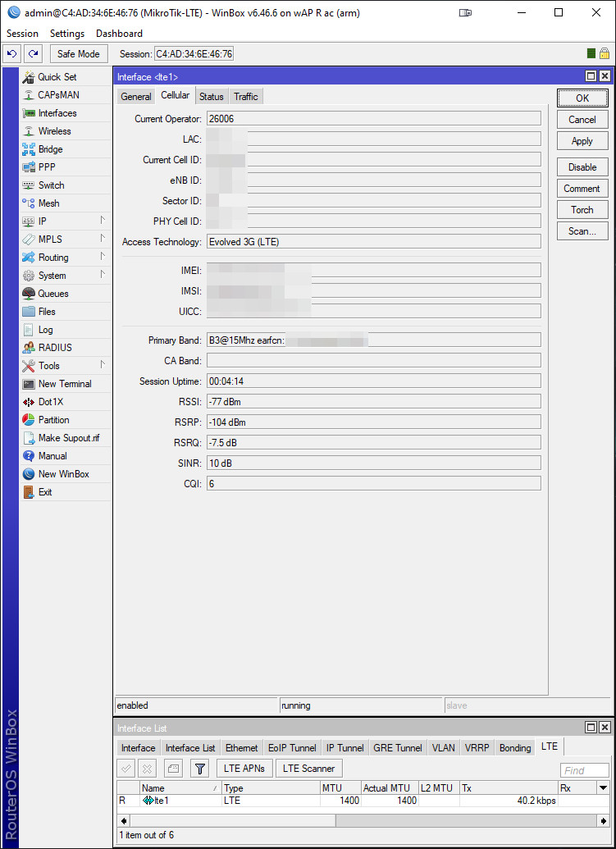
Task: Open the Files menu icon
Action: tap(28, 312)
